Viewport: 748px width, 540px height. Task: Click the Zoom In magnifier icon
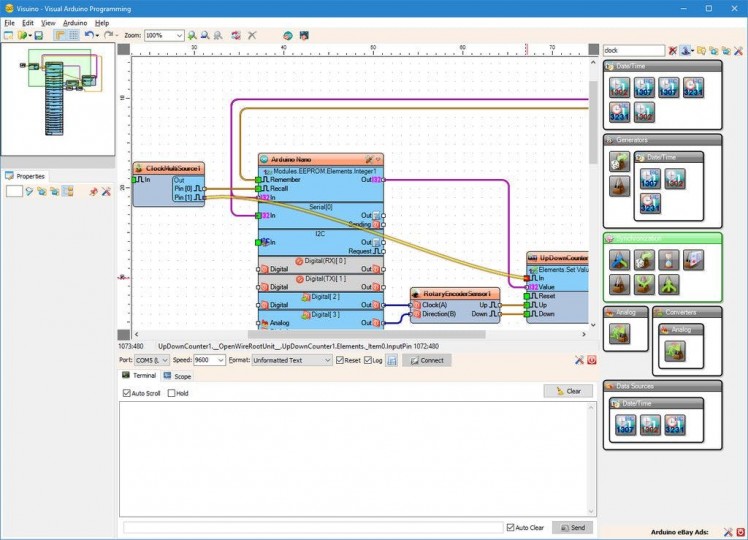(x=192, y=35)
